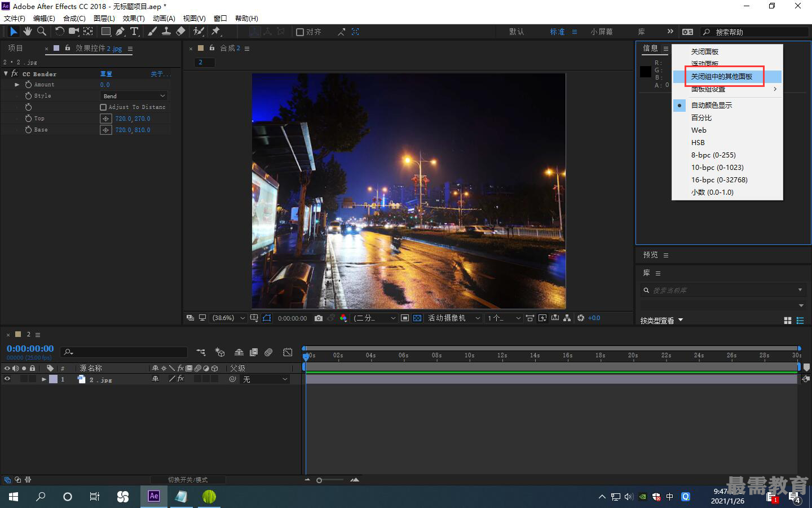Select the Type text tool
The width and height of the screenshot is (812, 508).
(134, 32)
